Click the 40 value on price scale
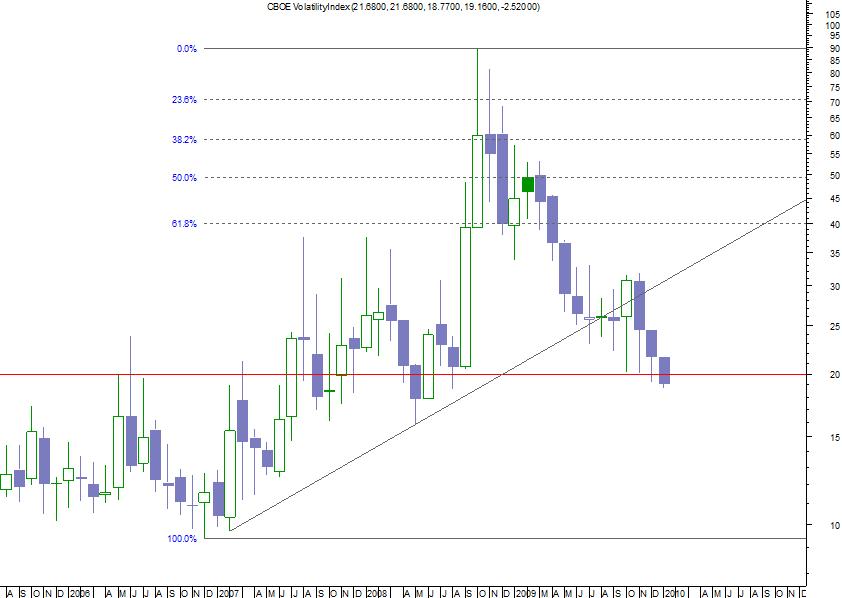The width and height of the screenshot is (842, 598). pyautogui.click(x=834, y=224)
